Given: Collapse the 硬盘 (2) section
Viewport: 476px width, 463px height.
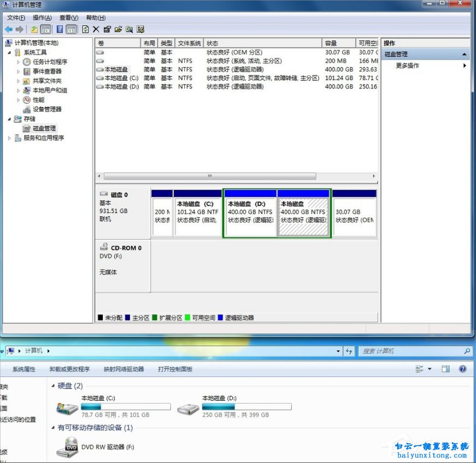Looking at the screenshot, I should (54, 386).
